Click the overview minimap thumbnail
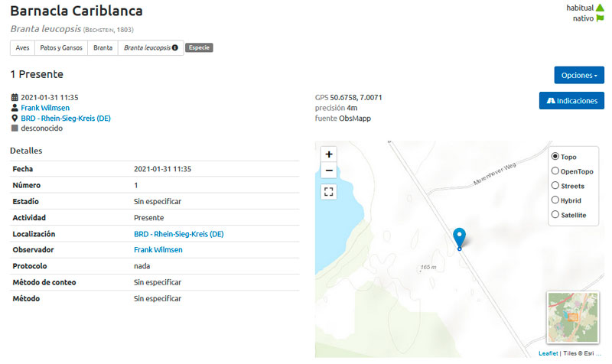The height and width of the screenshot is (364, 612). 572,317
